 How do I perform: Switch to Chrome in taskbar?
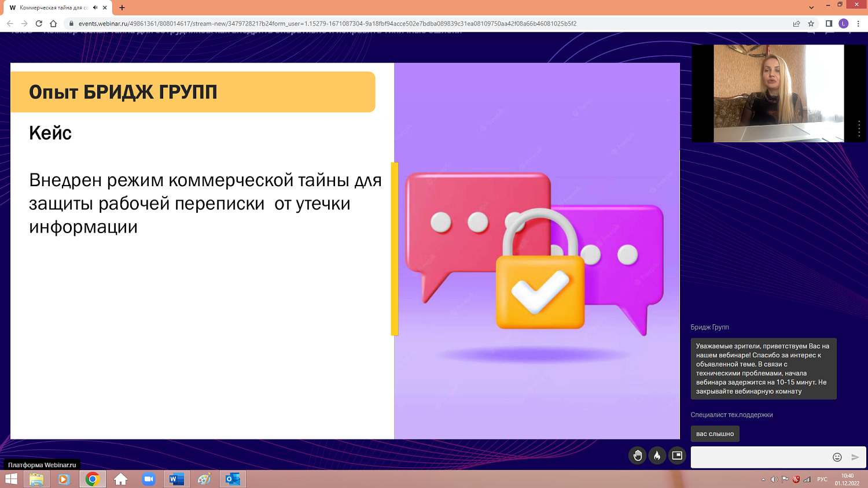93,479
